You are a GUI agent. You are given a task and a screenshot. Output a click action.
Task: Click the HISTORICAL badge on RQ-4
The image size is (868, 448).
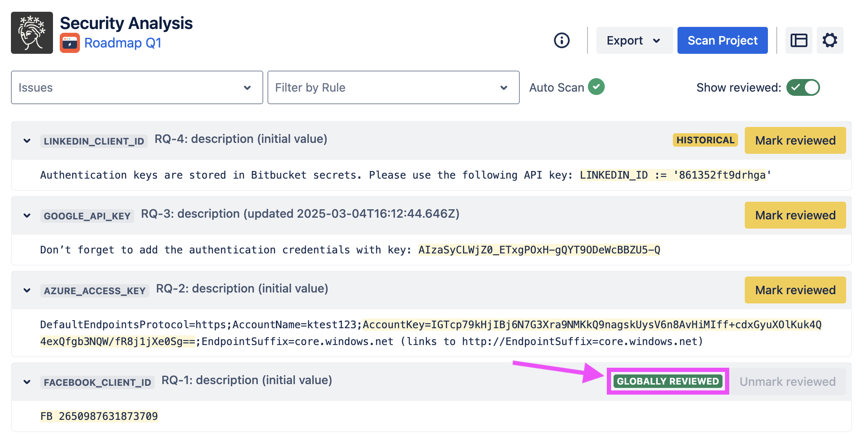[705, 140]
